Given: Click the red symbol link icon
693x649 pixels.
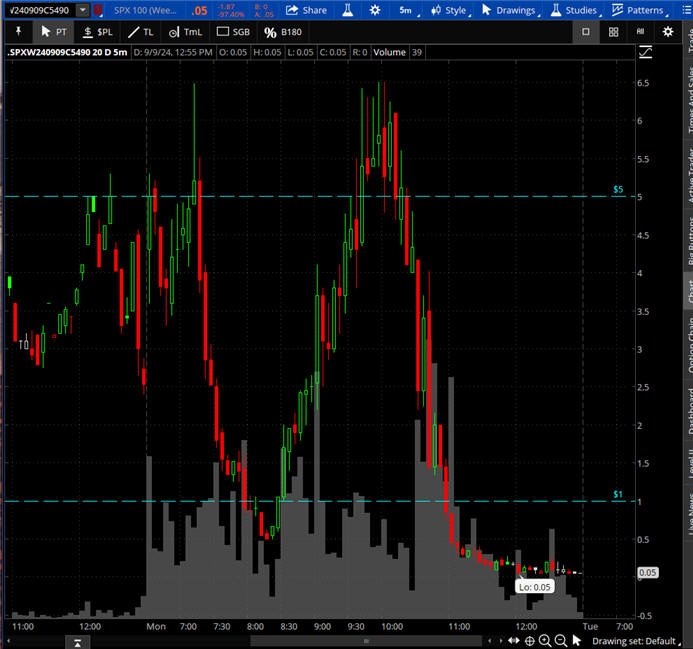Looking at the screenshot, I should 98,10.
